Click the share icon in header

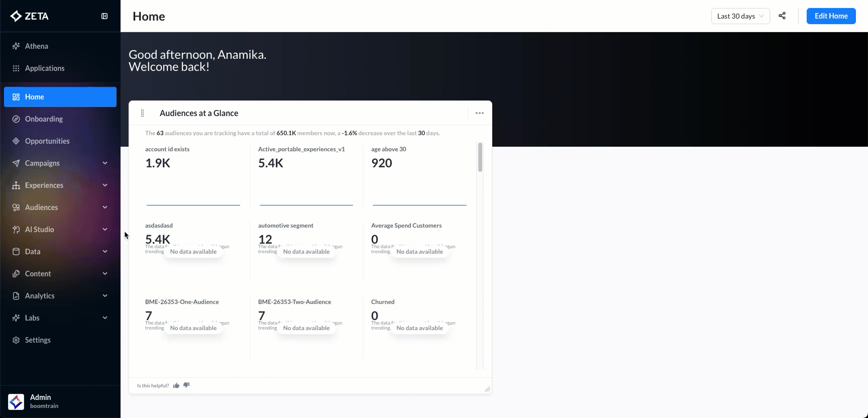click(x=782, y=16)
